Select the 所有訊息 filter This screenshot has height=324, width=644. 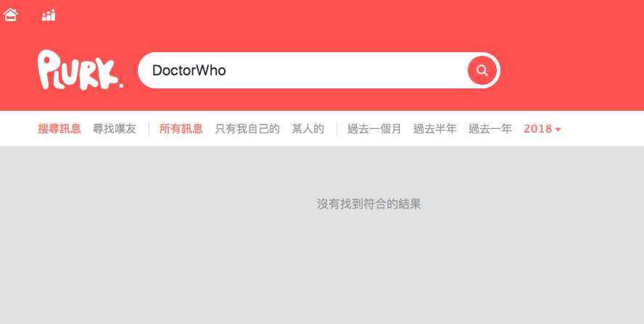point(181,129)
